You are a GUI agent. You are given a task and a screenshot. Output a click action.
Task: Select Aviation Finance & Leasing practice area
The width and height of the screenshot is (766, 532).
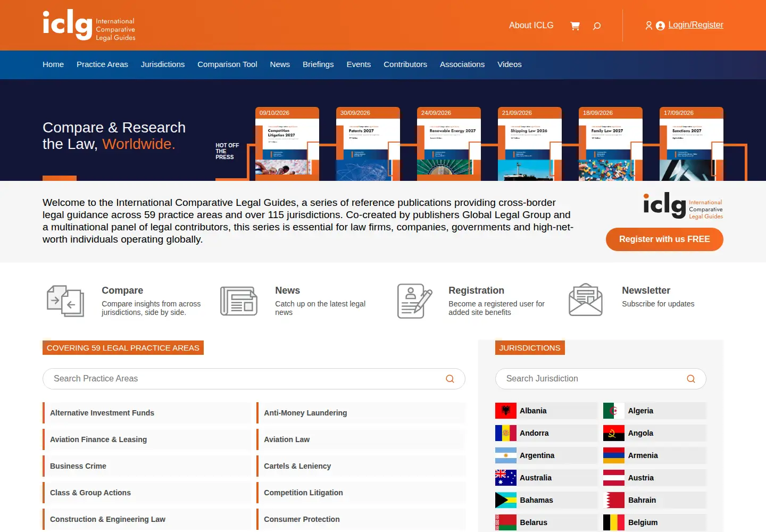point(147,439)
